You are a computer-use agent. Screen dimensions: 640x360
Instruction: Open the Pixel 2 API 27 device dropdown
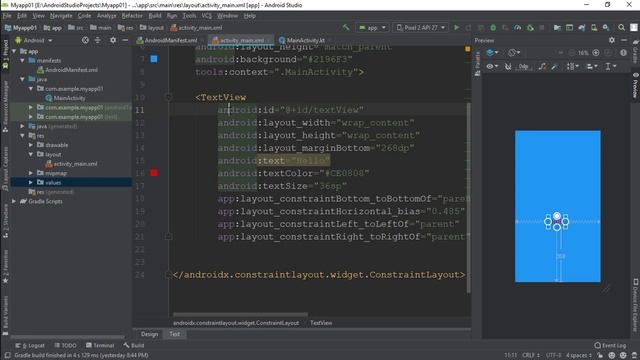tap(421, 28)
